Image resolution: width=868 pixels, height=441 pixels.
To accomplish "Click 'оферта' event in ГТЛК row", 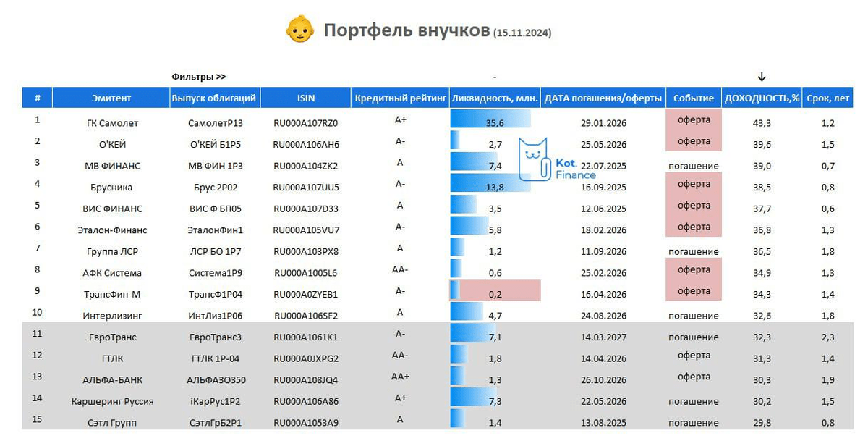I will coord(694,355).
